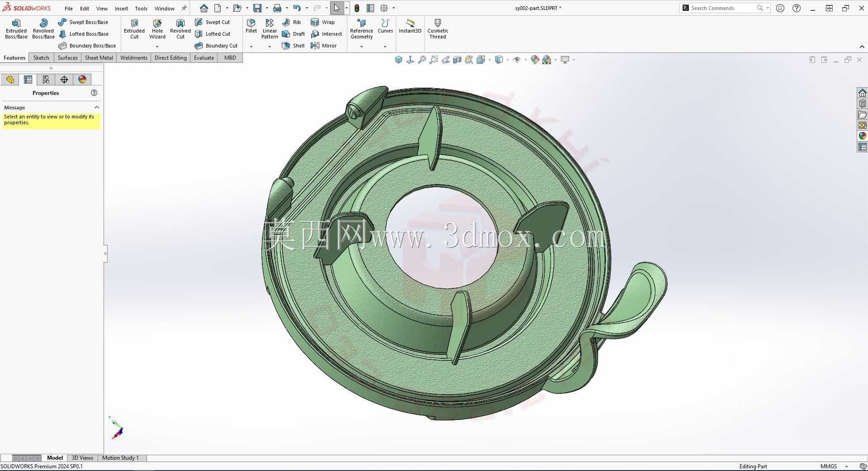Choose Boundary Boss/Base feature
The width and height of the screenshot is (868, 471).
tap(87, 46)
